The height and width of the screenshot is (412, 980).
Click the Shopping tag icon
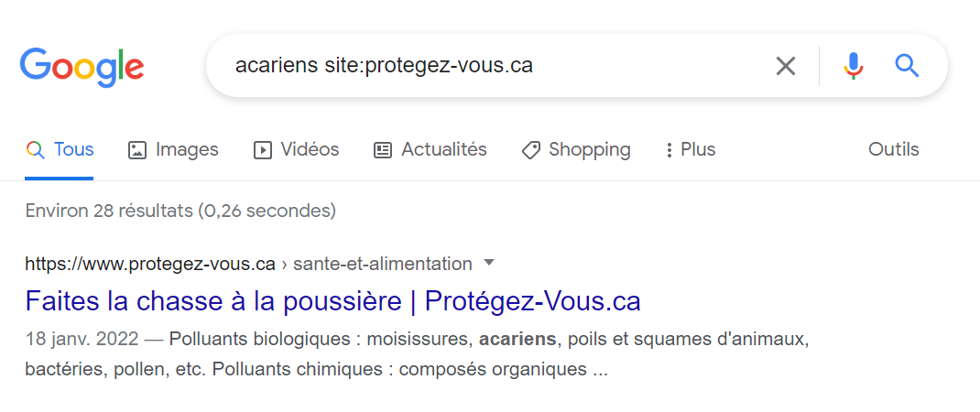click(x=530, y=150)
